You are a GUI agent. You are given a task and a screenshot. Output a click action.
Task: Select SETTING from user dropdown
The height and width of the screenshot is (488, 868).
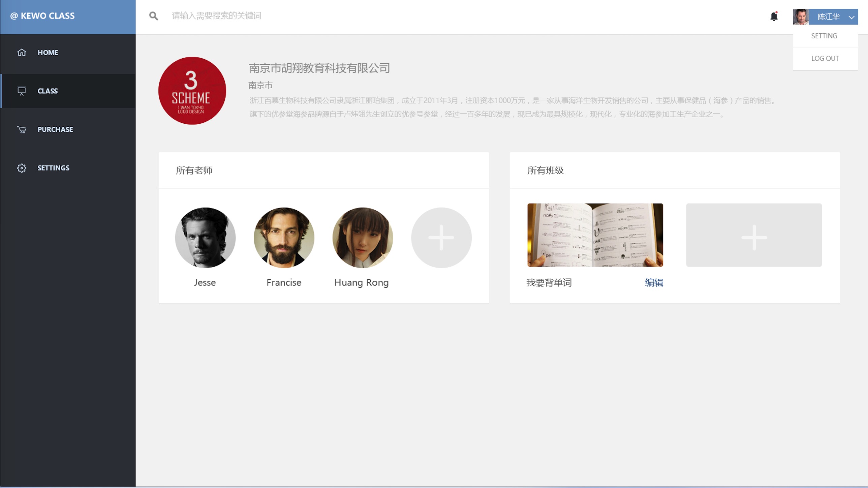(824, 36)
